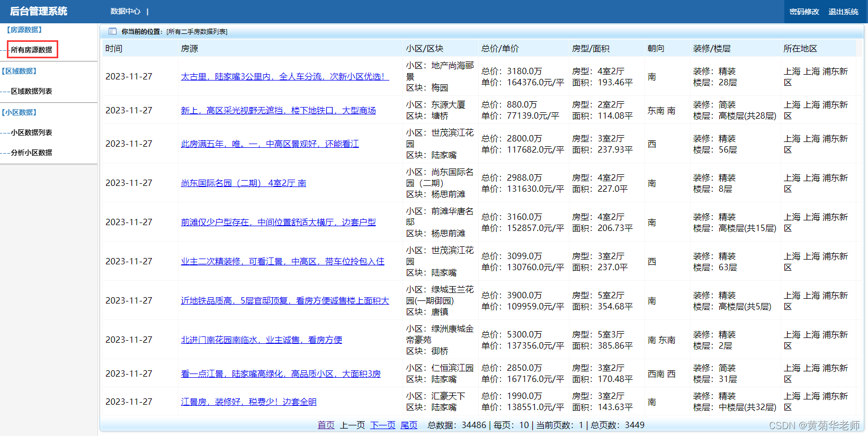Open 区域数据列表 in the sidebar
Image resolution: width=868 pixels, height=436 pixels.
point(32,91)
